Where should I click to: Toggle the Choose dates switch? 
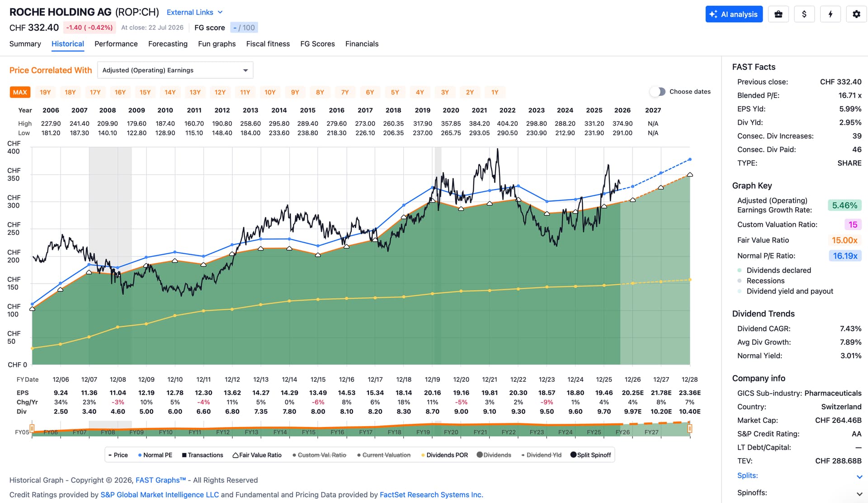click(658, 92)
